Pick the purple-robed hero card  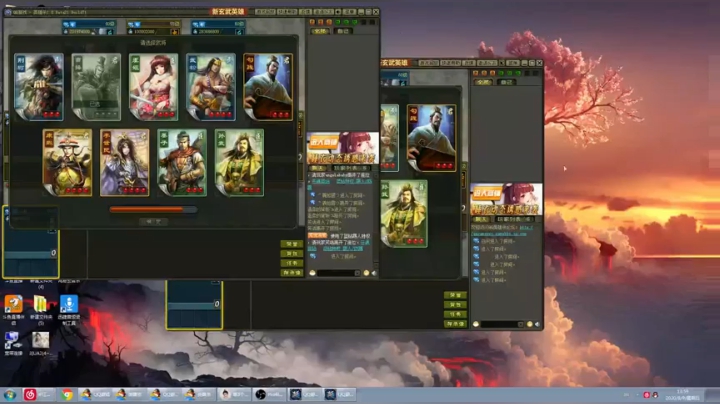[x=124, y=163]
